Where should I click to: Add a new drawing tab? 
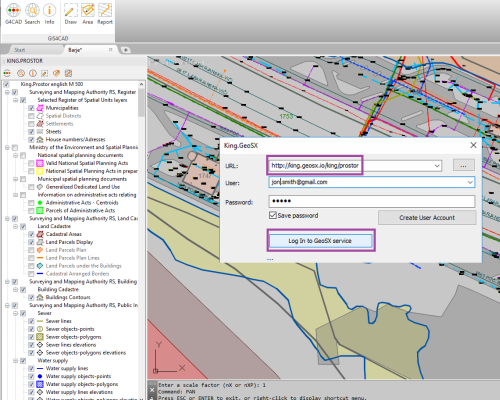[126, 50]
